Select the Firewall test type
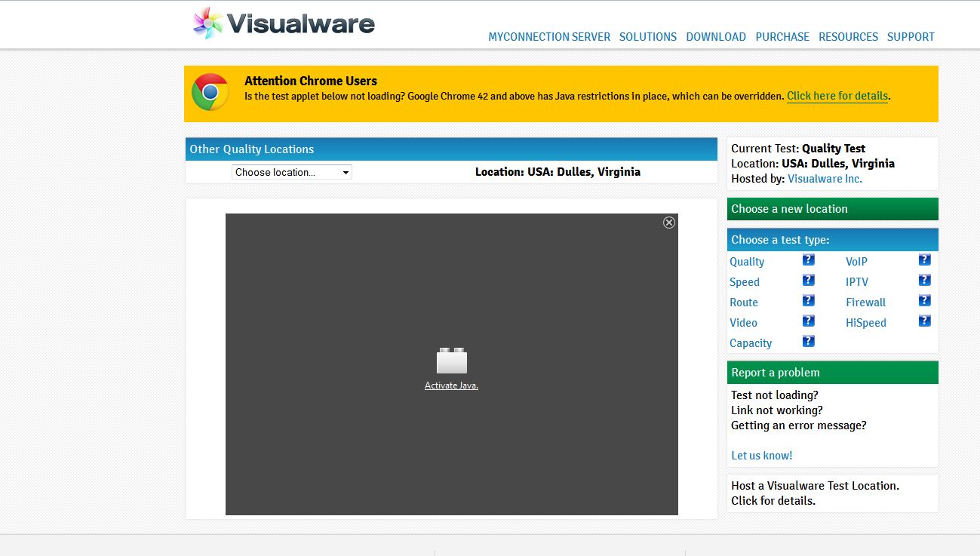 click(x=865, y=303)
